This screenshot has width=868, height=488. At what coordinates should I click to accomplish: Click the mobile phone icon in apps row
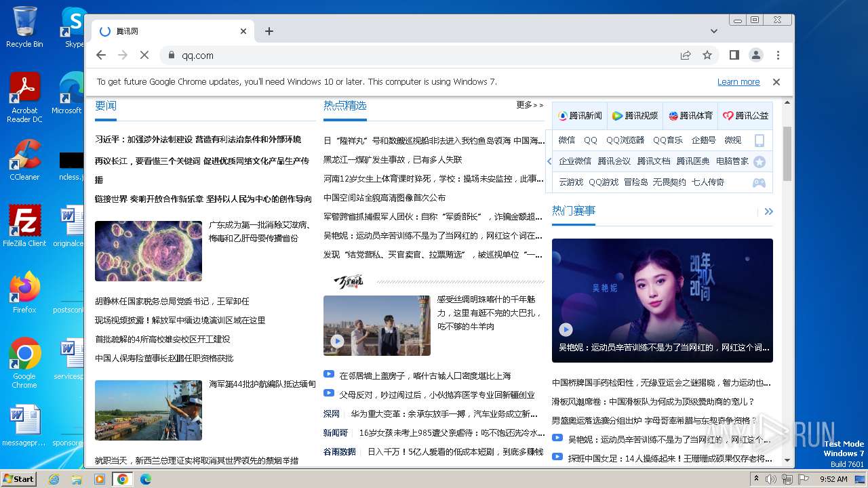point(759,140)
